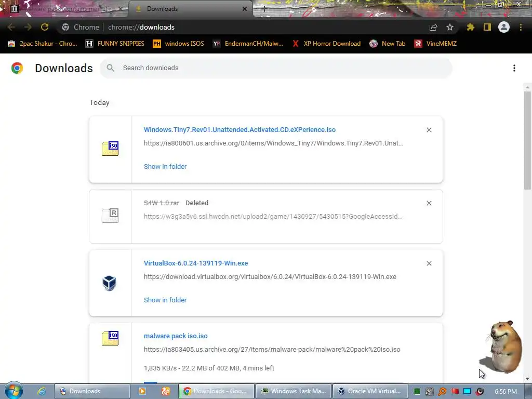Click the blue monitor tray icon
The image size is (532, 399).
467,392
